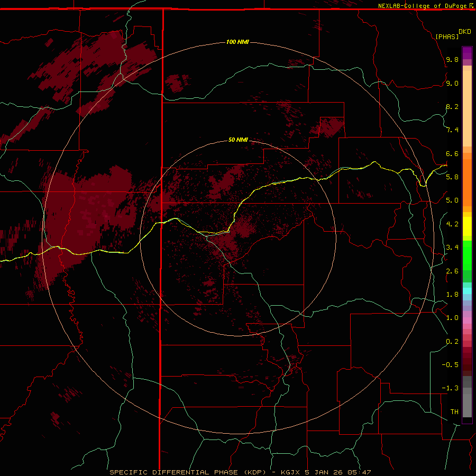Click the 6.6 value on the color scale
Viewport: 476px width, 476px height.
452,153
